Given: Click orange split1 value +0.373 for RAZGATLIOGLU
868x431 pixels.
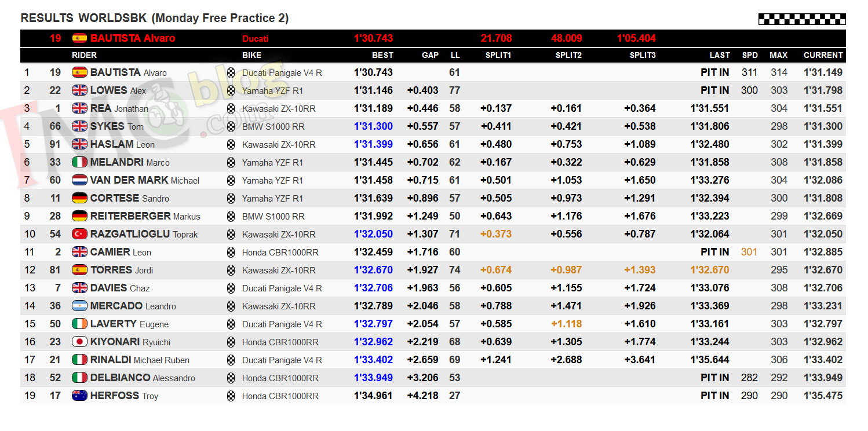Looking at the screenshot, I should point(496,234).
